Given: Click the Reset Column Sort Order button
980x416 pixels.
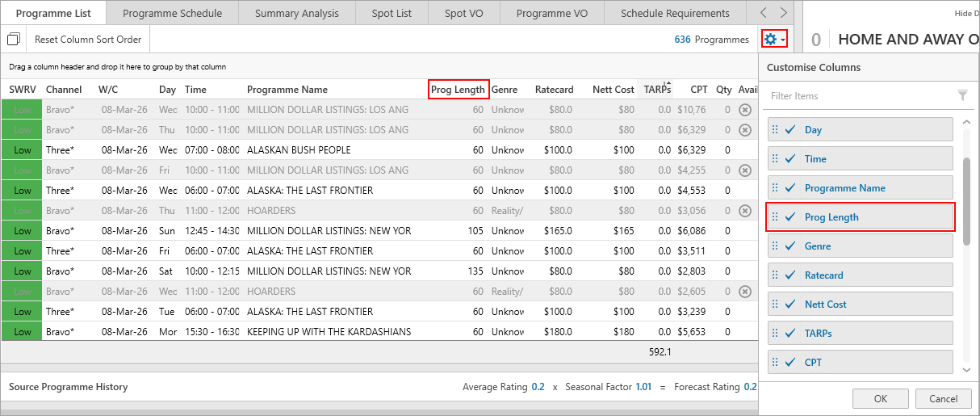Looking at the screenshot, I should (x=88, y=40).
